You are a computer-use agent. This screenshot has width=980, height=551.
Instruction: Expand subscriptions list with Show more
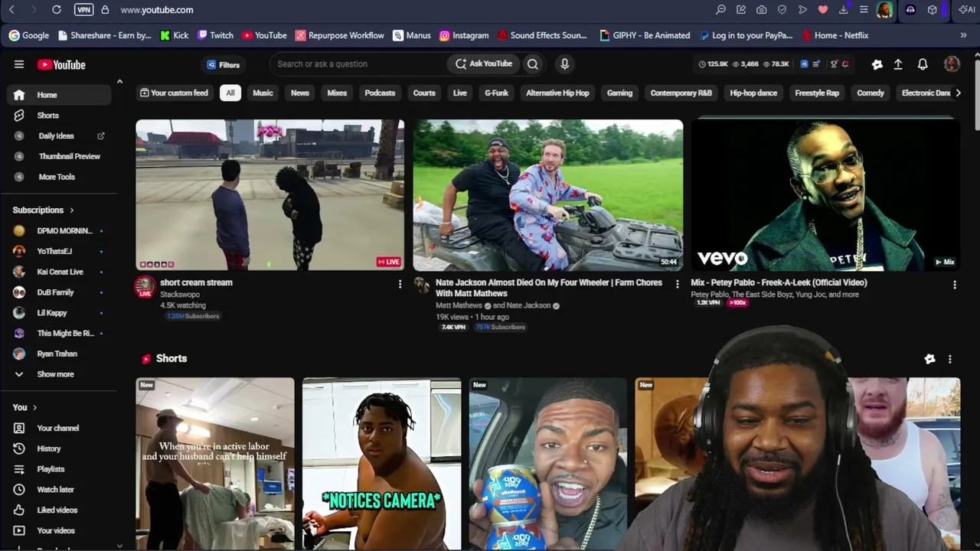tap(59, 374)
